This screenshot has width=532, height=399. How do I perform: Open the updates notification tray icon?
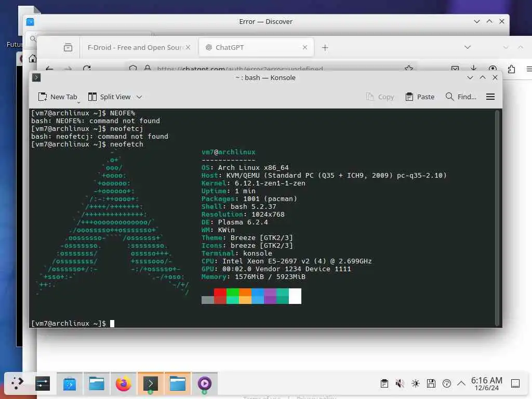pyautogui.click(x=447, y=383)
